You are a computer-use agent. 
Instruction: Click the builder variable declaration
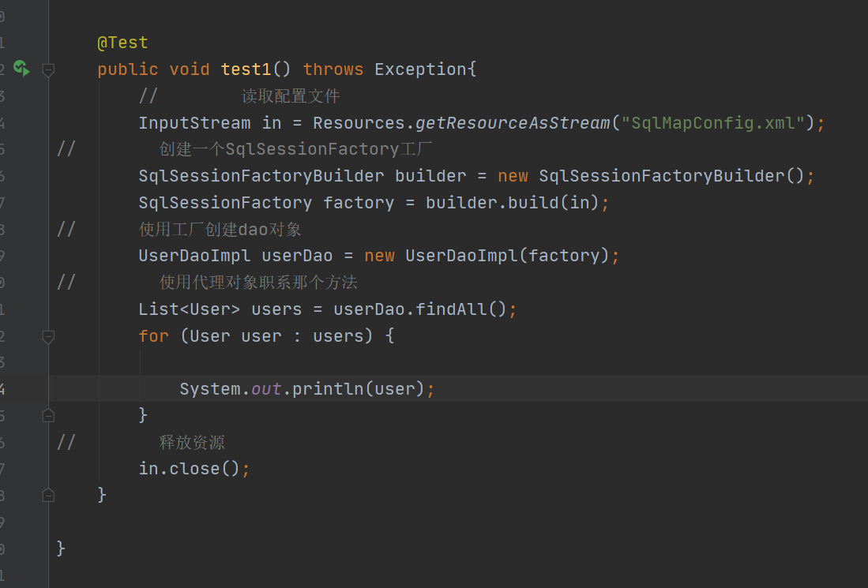[x=430, y=176]
